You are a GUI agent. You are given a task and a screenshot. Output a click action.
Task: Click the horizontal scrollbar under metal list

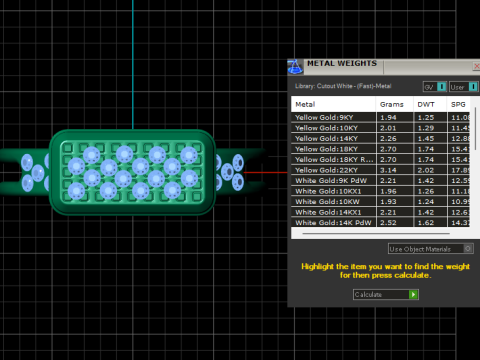pyautogui.click(x=376, y=233)
